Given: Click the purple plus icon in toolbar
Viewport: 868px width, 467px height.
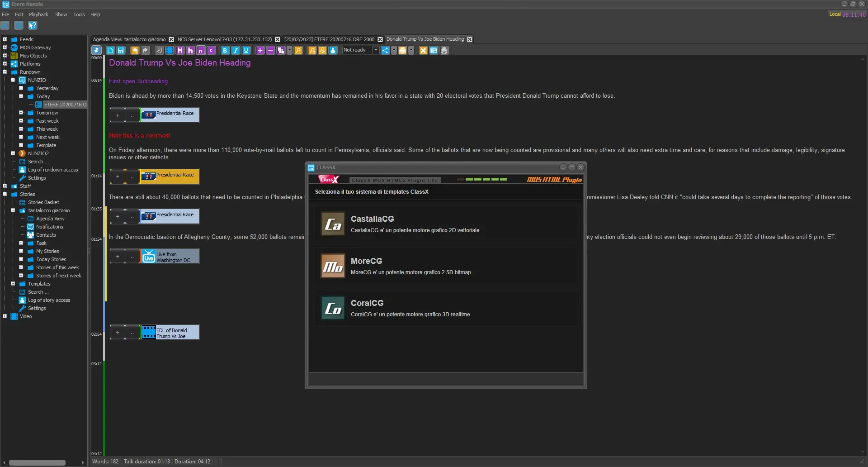Looking at the screenshot, I should [260, 50].
